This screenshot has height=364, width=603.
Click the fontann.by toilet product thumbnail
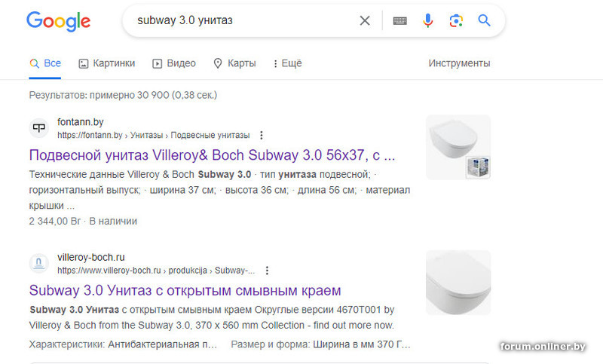point(458,147)
